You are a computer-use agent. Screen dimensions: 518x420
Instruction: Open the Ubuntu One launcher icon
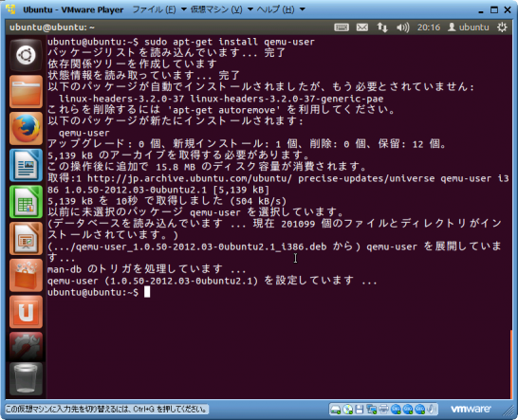tap(26, 312)
